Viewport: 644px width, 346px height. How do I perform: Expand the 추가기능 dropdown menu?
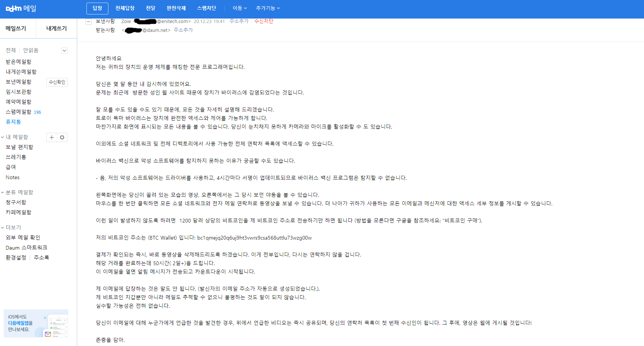pos(267,8)
